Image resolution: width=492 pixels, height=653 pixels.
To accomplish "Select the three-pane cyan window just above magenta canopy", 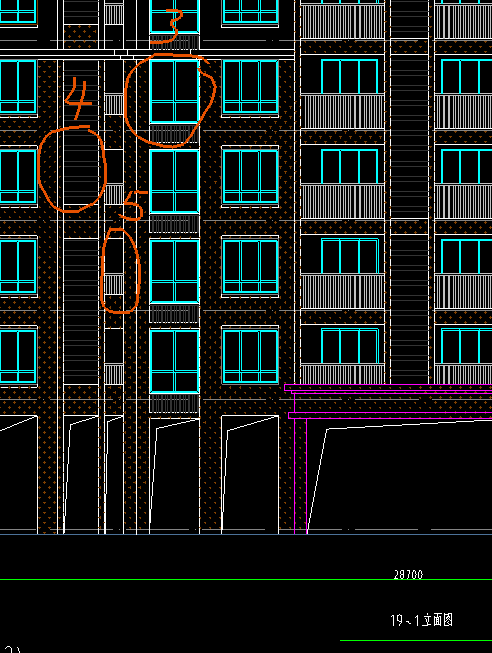I will click(350, 346).
